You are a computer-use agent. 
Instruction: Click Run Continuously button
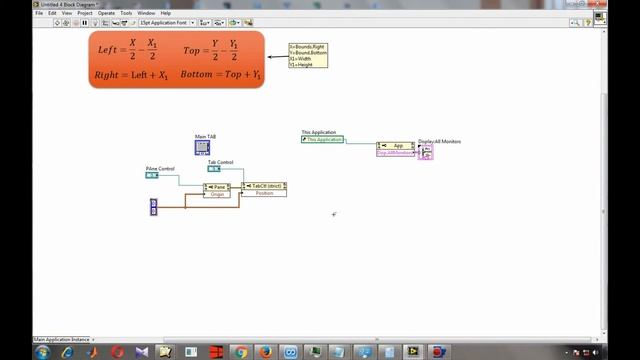tap(66, 23)
